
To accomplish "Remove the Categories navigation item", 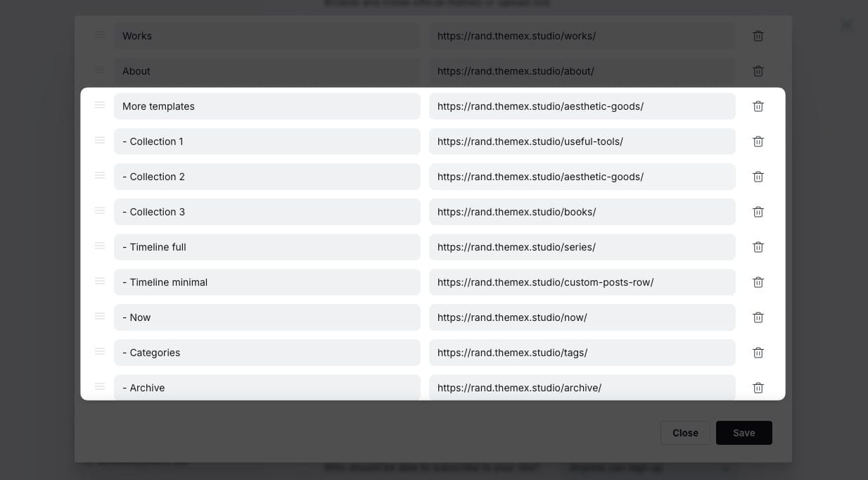I will [758, 353].
